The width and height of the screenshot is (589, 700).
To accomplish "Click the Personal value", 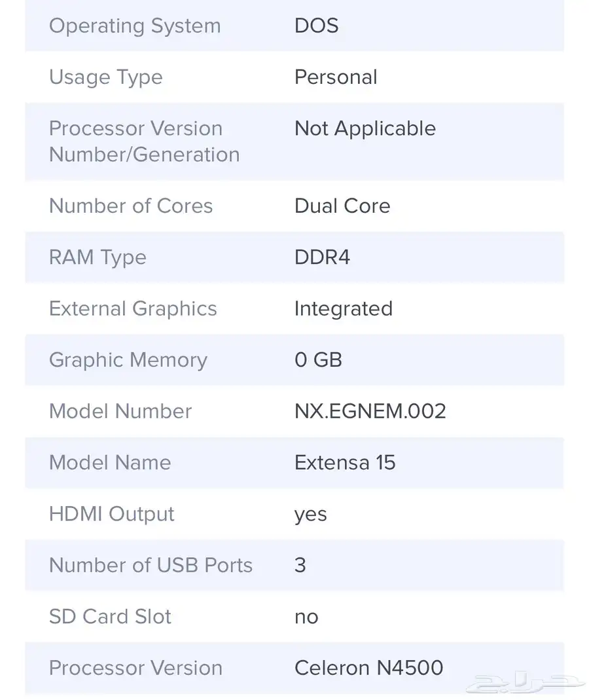I will tap(336, 77).
